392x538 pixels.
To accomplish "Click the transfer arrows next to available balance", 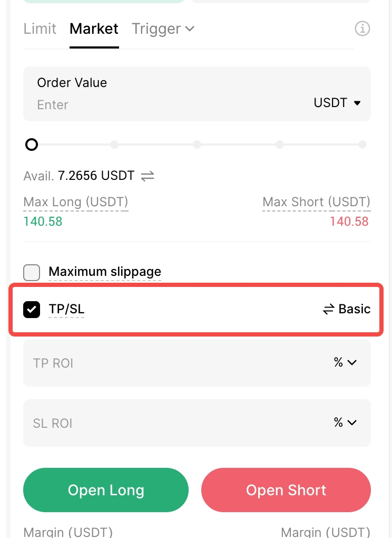I will tap(148, 176).
